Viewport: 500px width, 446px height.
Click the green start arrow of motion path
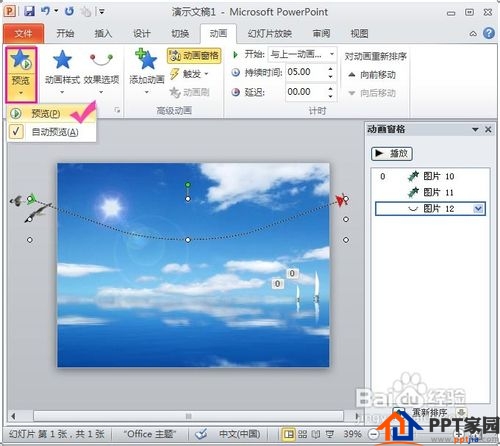(31, 198)
